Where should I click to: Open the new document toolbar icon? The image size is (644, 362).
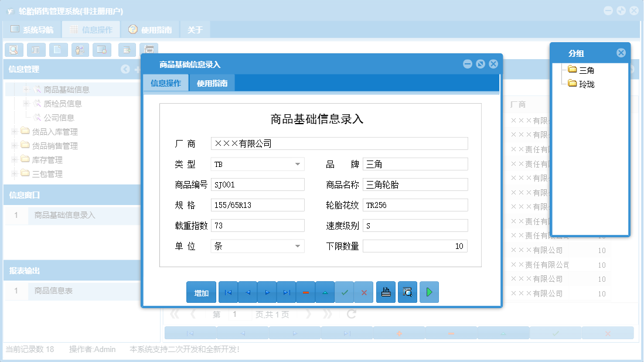click(x=58, y=50)
